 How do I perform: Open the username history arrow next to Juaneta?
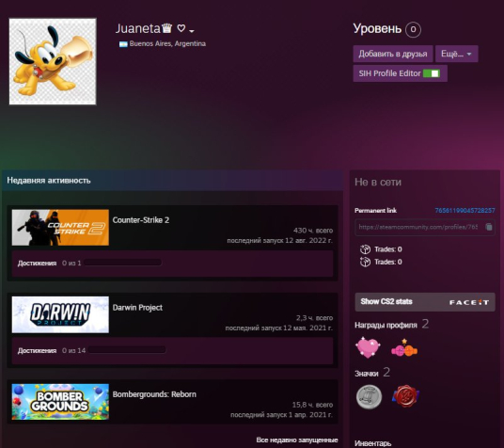(192, 31)
